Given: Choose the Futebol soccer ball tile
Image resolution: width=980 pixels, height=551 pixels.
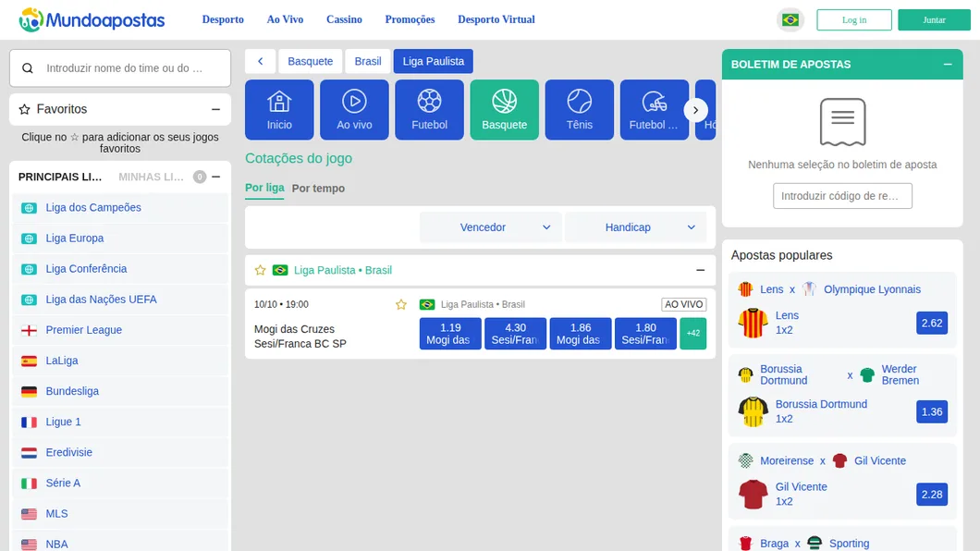Looking at the screenshot, I should click(x=429, y=109).
